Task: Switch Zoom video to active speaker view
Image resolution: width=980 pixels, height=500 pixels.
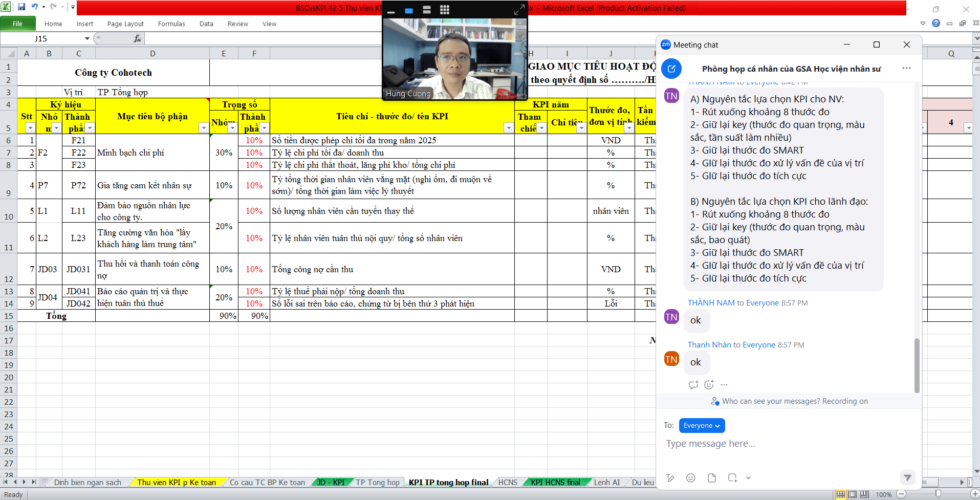Action: (409, 10)
